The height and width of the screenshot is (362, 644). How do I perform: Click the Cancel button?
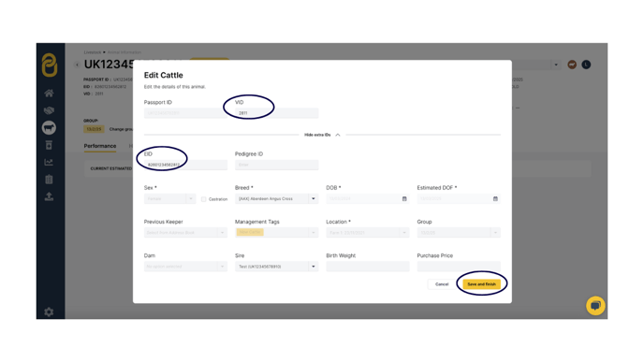tap(442, 284)
